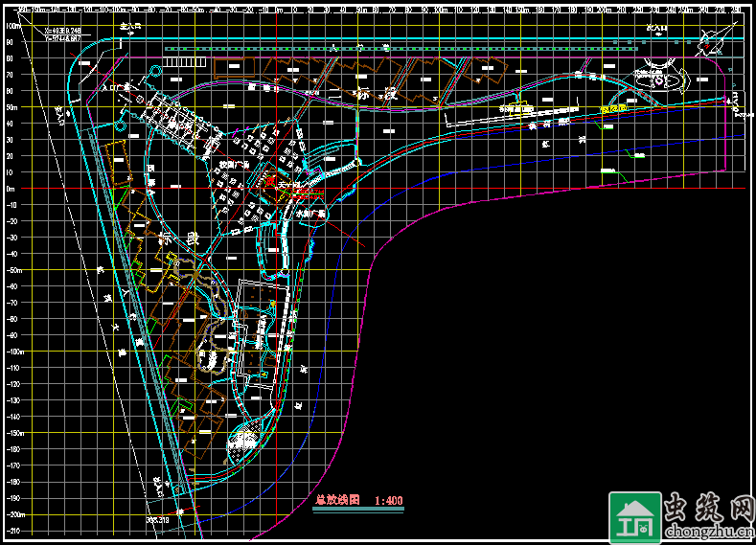The height and width of the screenshot is (545, 756).
Task: Click the -100m label on left axis
Action: tap(13, 352)
